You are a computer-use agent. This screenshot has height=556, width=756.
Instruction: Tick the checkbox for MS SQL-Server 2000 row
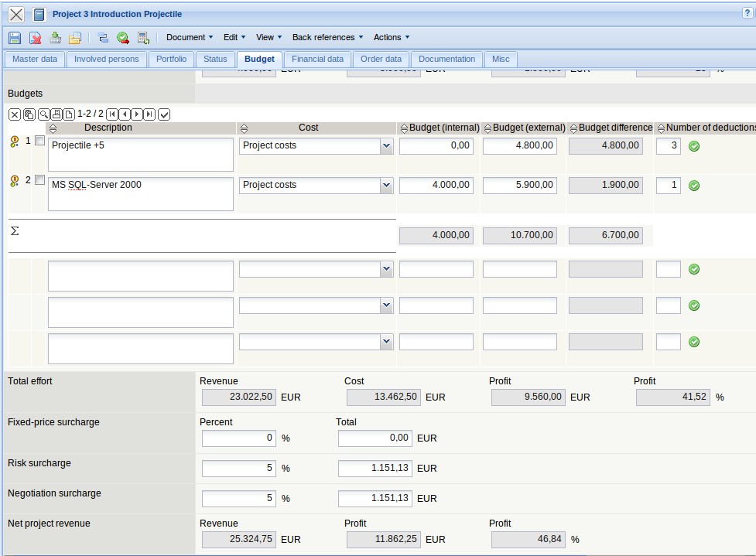click(39, 181)
